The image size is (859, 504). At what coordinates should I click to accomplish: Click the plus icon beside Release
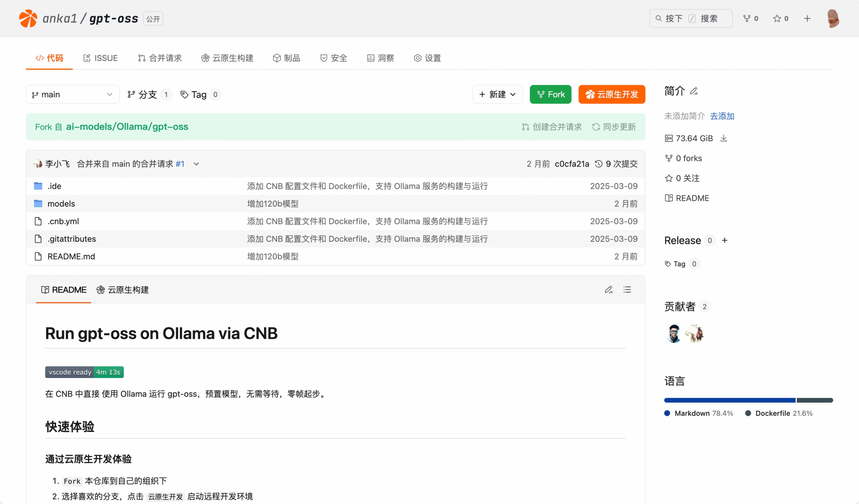pos(724,240)
